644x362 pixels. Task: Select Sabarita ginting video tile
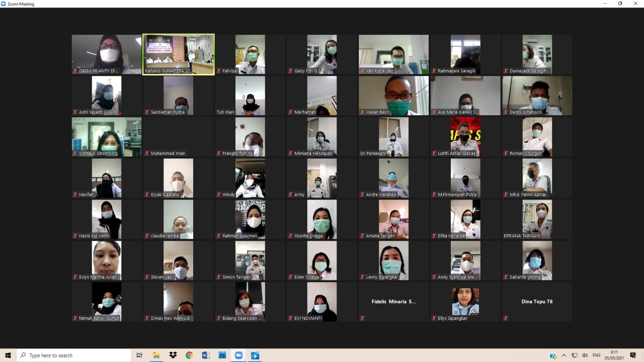[537, 260]
